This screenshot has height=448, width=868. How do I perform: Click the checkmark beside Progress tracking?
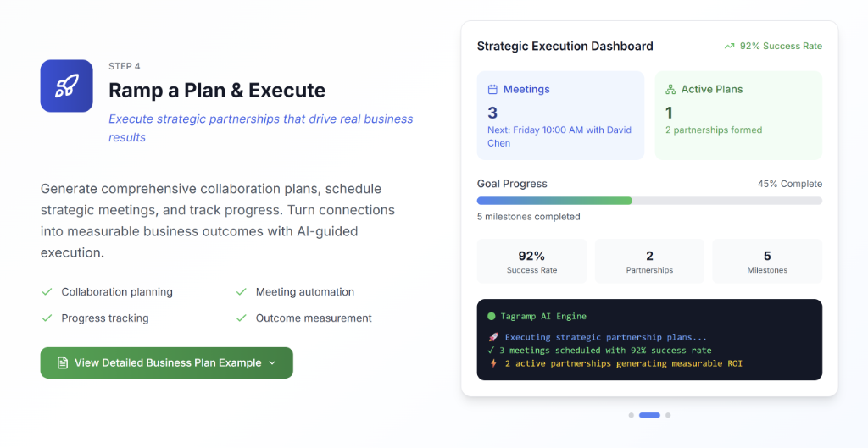coord(47,318)
